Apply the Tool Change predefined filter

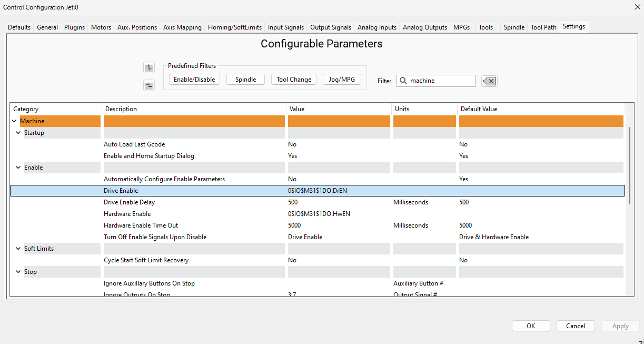[x=294, y=80]
